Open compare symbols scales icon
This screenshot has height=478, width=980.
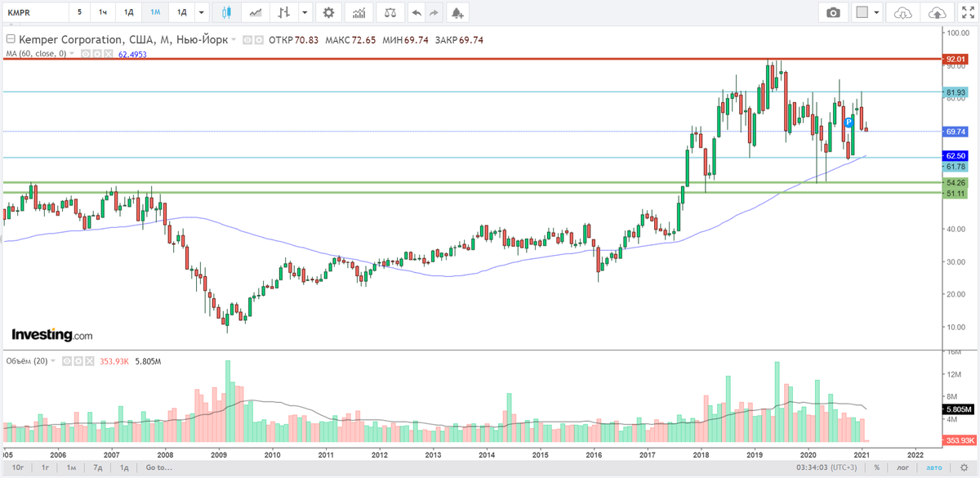391,12
